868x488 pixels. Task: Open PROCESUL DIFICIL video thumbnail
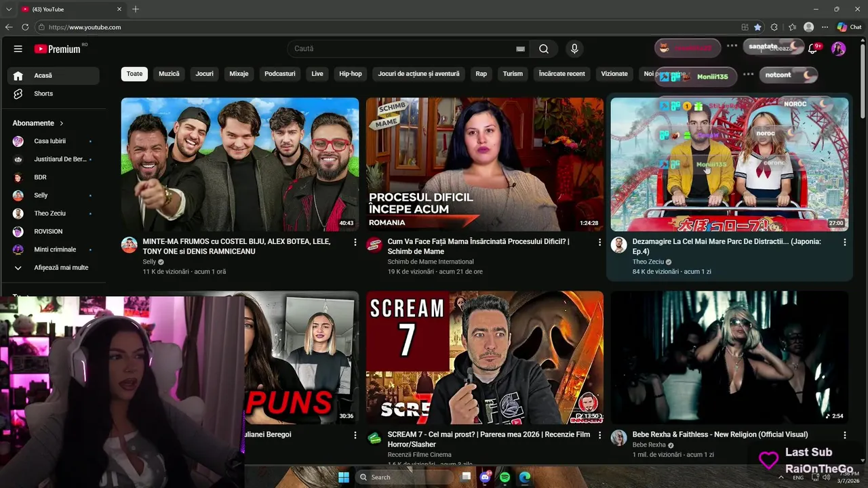click(485, 164)
